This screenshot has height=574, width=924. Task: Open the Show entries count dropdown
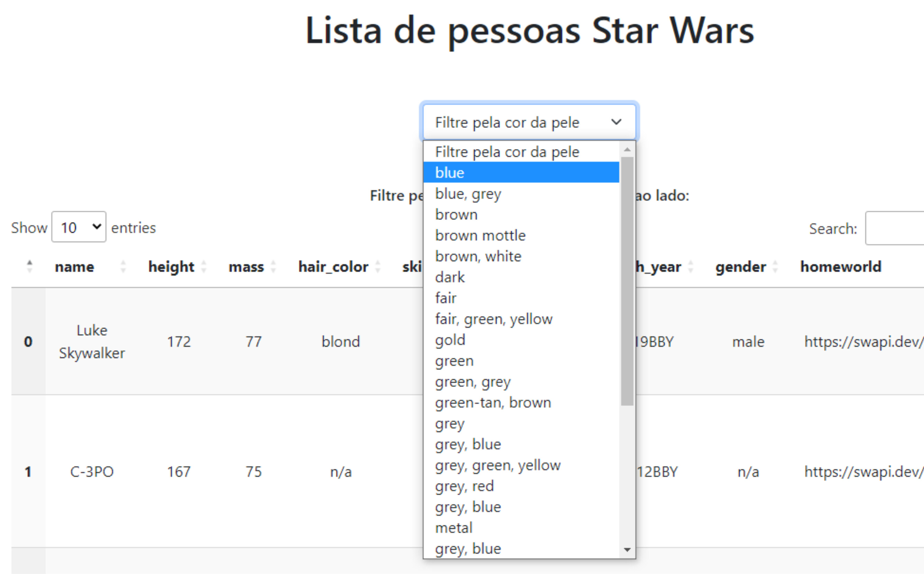[79, 227]
